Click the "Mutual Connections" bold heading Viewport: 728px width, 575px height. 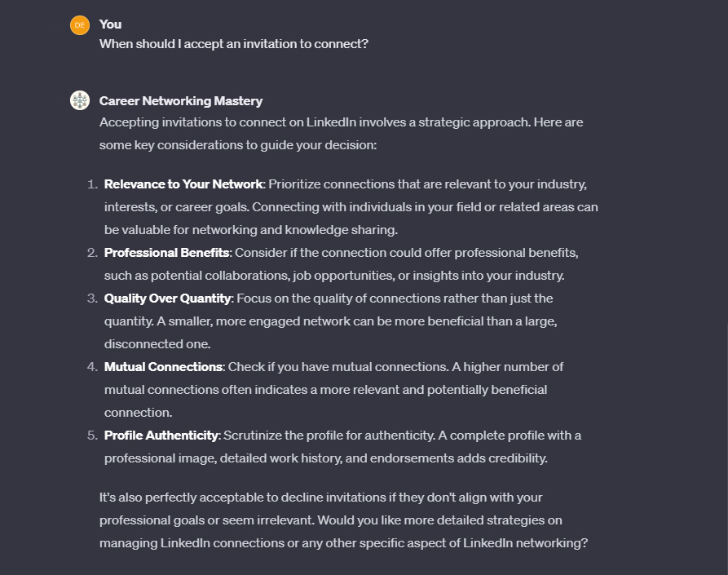click(x=163, y=367)
